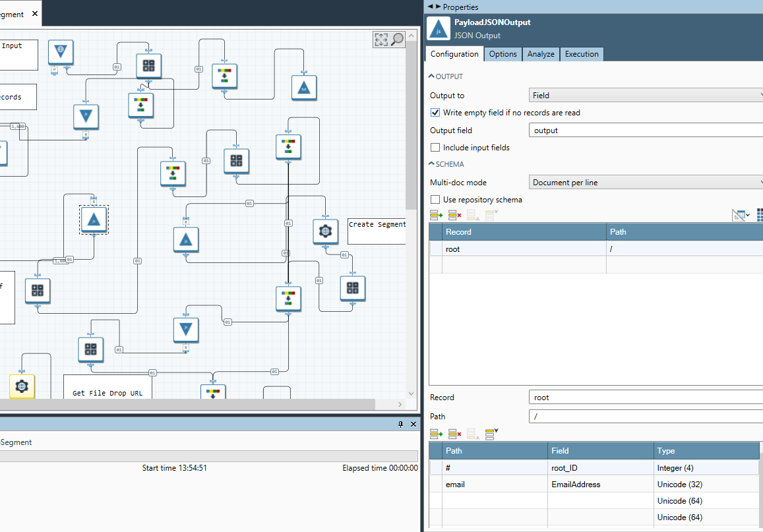
Task: Click the magnifier zoom icon on the canvas
Action: click(397, 40)
